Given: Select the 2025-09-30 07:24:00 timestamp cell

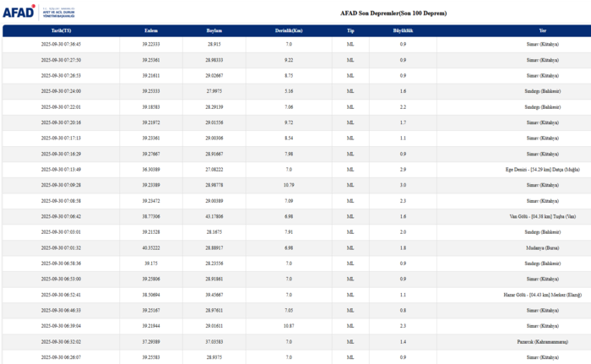Looking at the screenshot, I should (62, 90).
